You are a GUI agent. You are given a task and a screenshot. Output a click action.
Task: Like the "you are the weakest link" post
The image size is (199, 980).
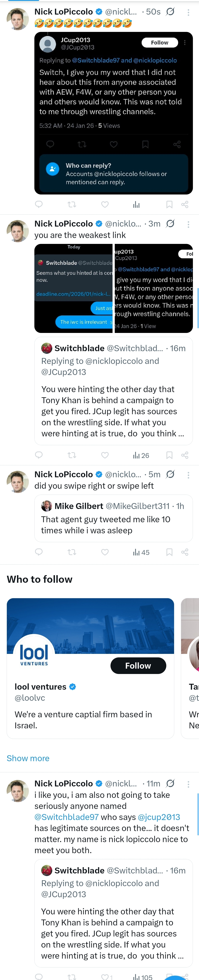[x=105, y=455]
